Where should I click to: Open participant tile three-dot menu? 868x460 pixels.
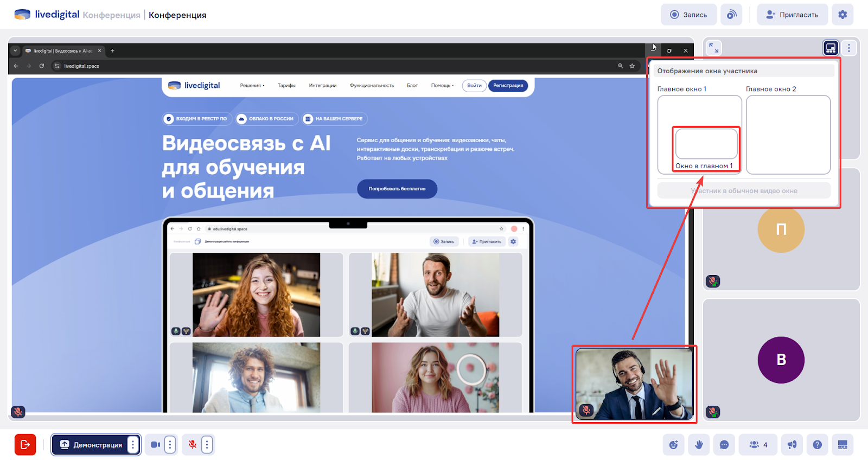(849, 48)
